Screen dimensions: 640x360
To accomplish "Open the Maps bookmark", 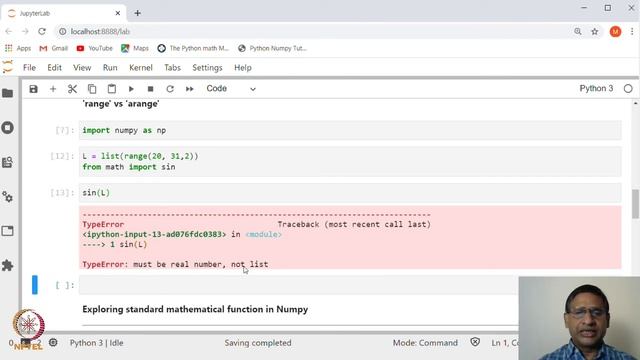I will (x=135, y=48).
